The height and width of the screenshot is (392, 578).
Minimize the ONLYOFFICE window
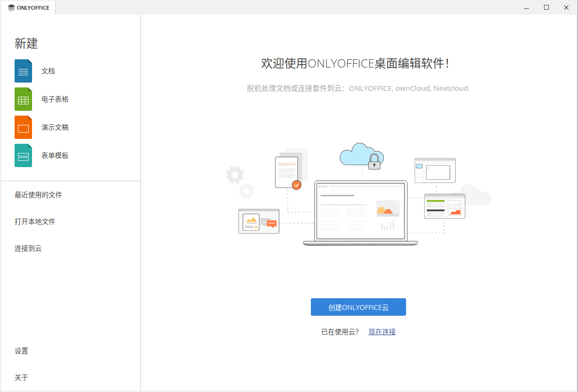[527, 8]
